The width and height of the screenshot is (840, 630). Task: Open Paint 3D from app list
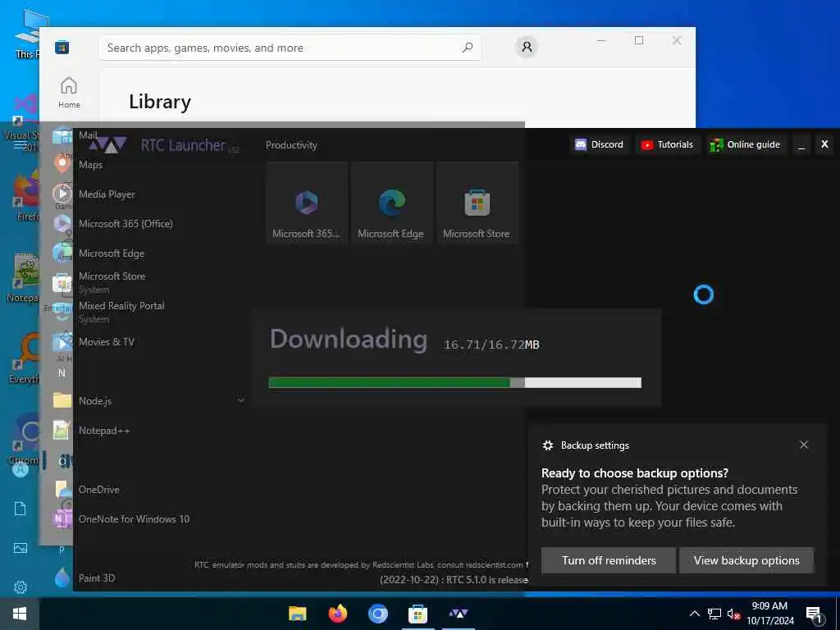click(x=97, y=578)
